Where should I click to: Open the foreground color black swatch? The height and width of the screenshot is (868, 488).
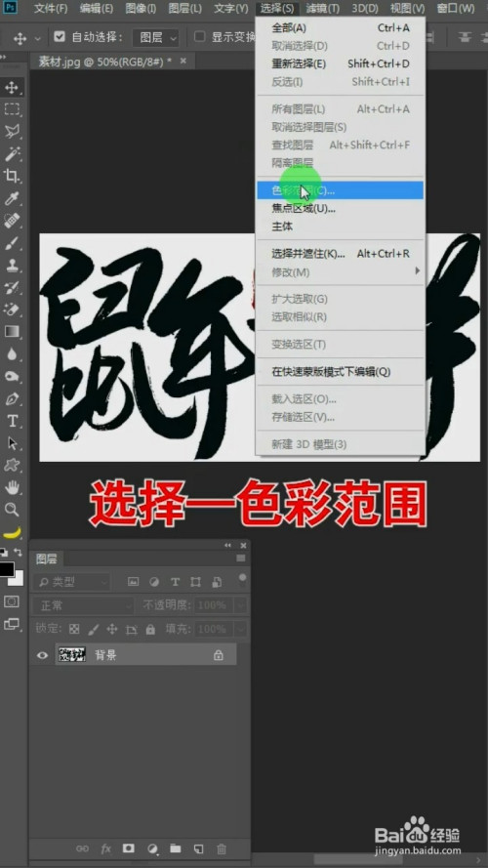click(6, 568)
